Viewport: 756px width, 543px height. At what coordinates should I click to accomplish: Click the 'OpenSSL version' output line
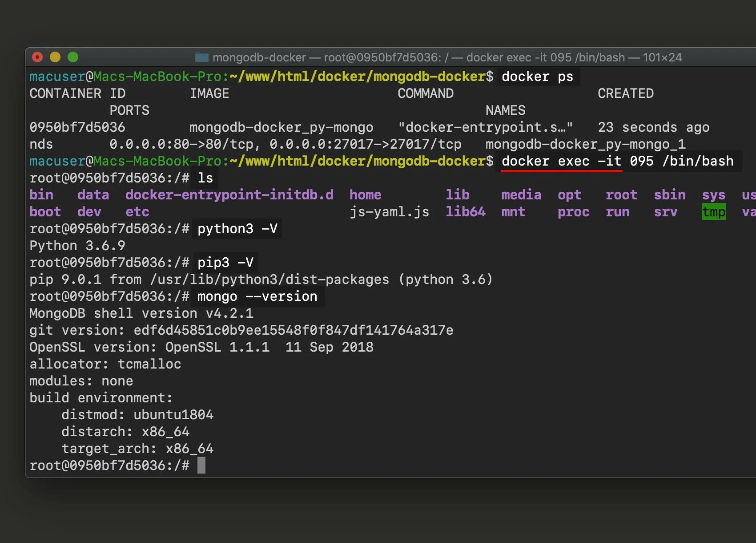(201, 347)
